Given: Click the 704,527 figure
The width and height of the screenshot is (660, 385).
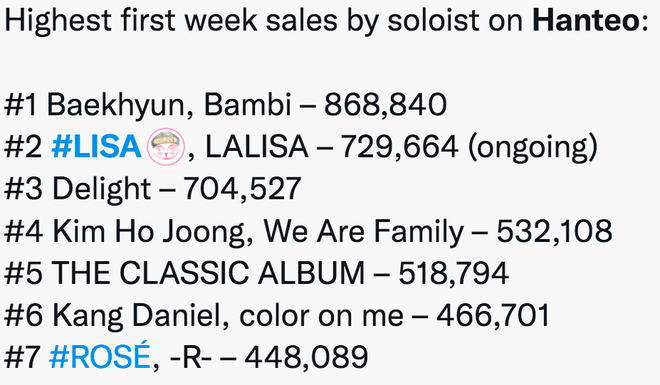Looking at the screenshot, I should (242, 189).
